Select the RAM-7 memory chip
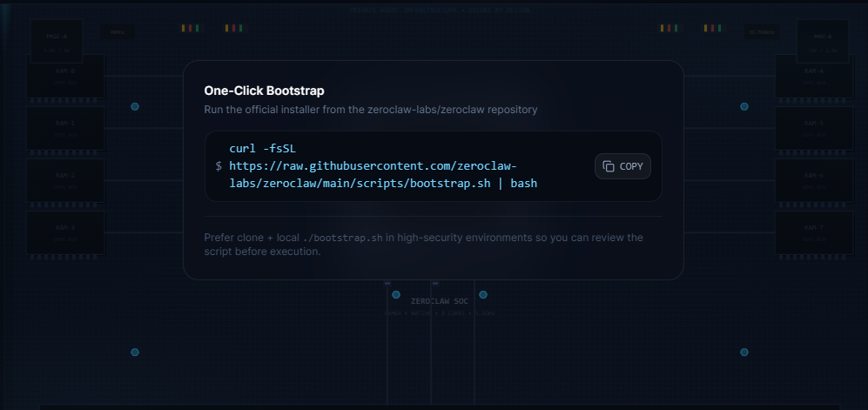This screenshot has height=410, width=868. [x=814, y=232]
